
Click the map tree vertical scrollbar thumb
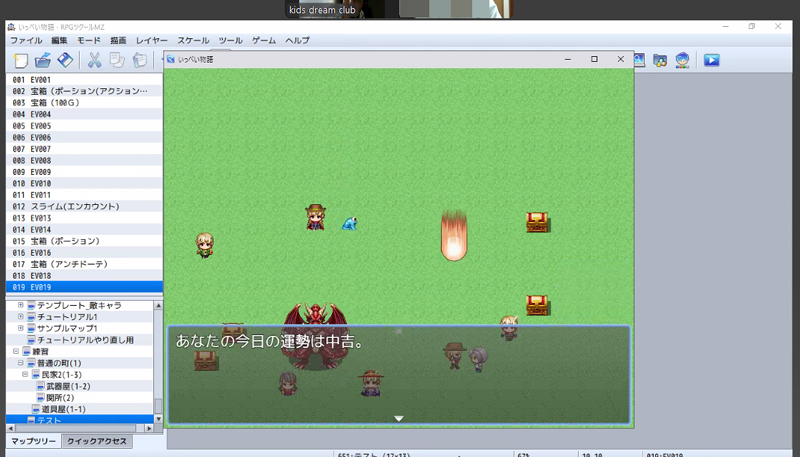pyautogui.click(x=158, y=406)
